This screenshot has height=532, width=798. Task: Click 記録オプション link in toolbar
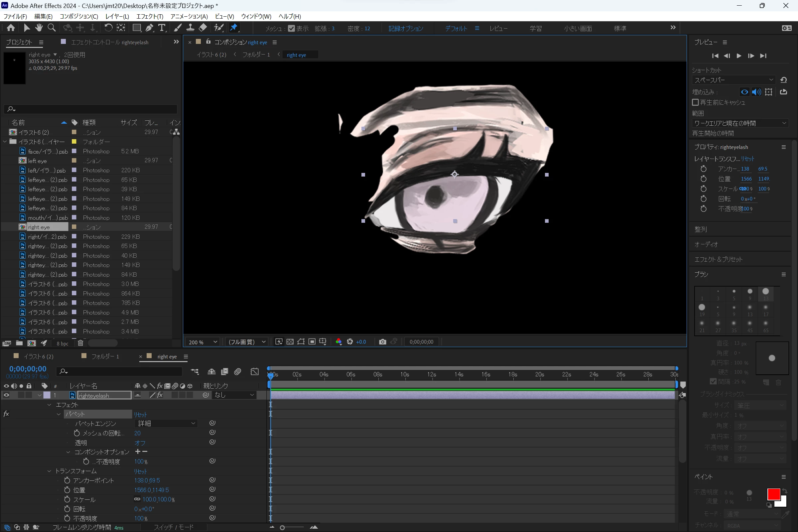coord(405,29)
